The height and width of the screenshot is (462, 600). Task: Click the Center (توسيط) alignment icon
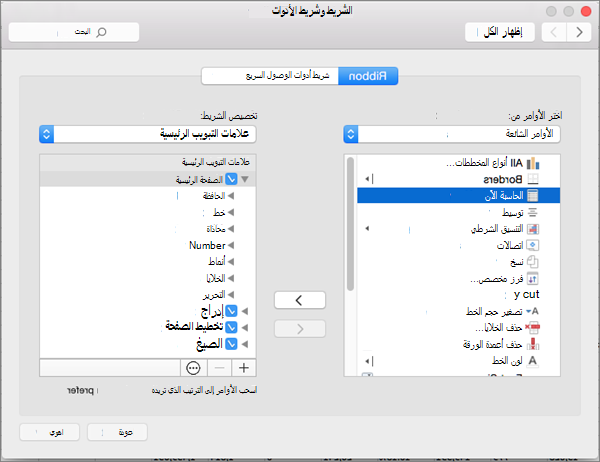532,212
